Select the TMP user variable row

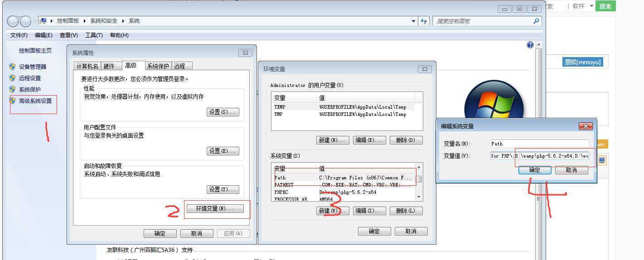click(x=344, y=114)
